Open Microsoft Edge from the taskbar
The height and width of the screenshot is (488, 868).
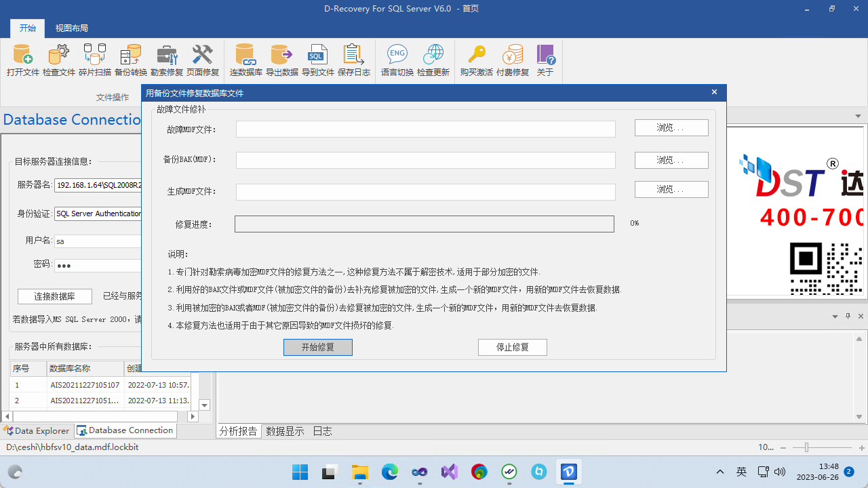(x=389, y=472)
